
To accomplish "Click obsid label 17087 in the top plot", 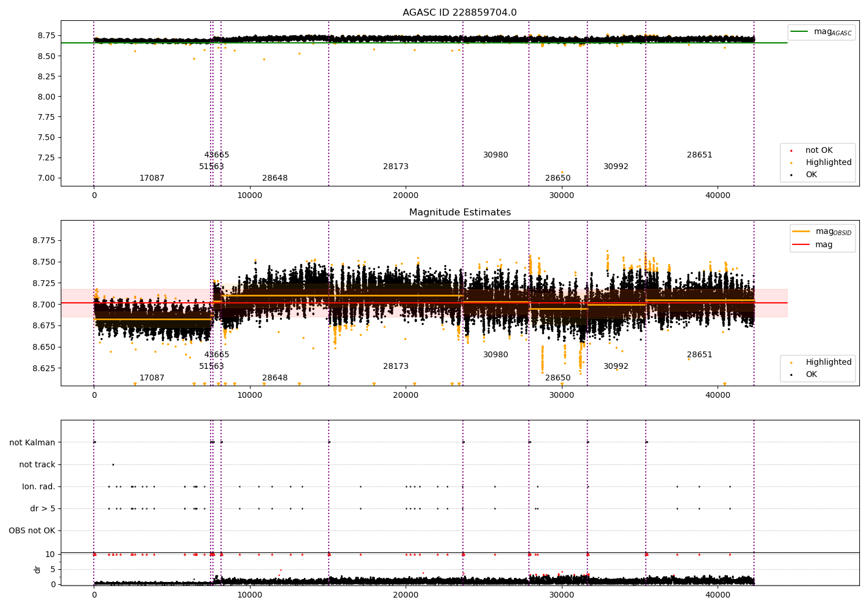I will pos(152,178).
